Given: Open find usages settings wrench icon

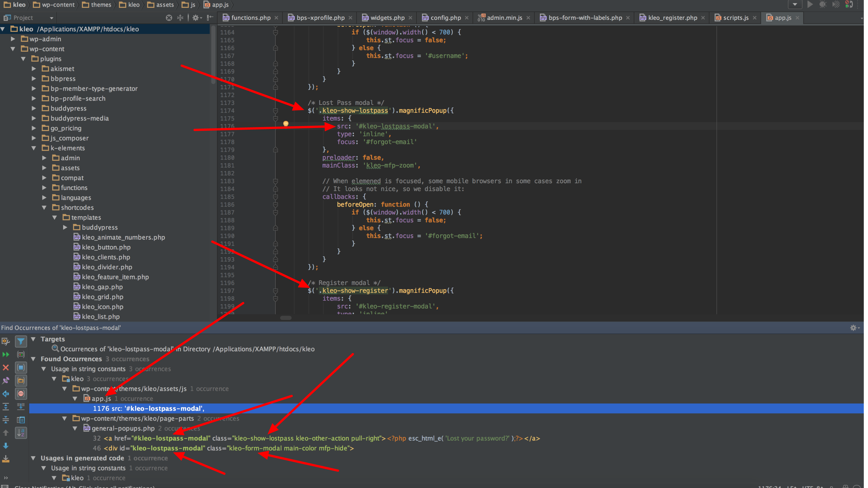Looking at the screenshot, I should 6,341.
